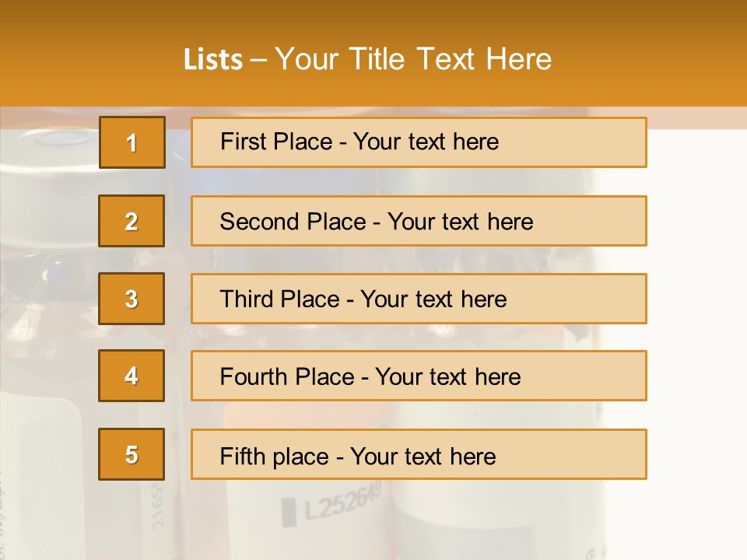Select the Fifth place text bar

[x=419, y=454]
